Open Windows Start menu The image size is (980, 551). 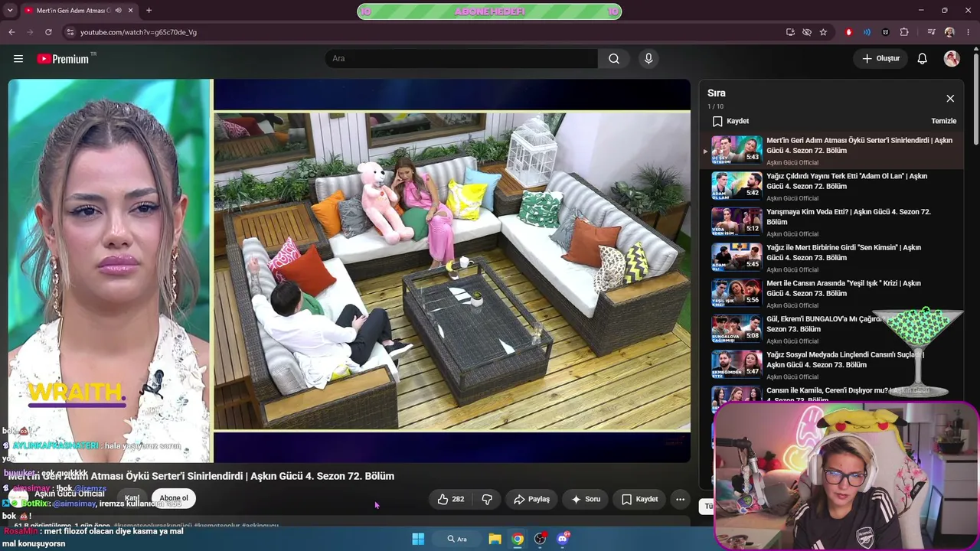(x=418, y=539)
